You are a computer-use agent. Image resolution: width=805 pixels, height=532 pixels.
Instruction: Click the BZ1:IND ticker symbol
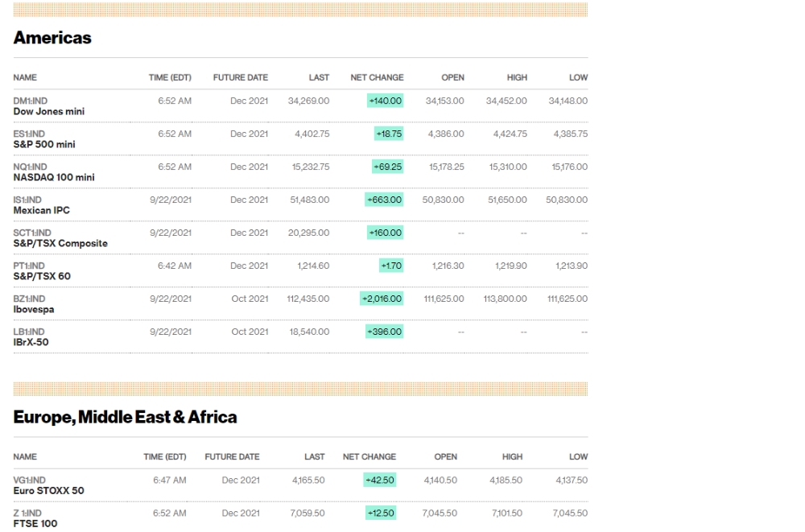point(29,299)
